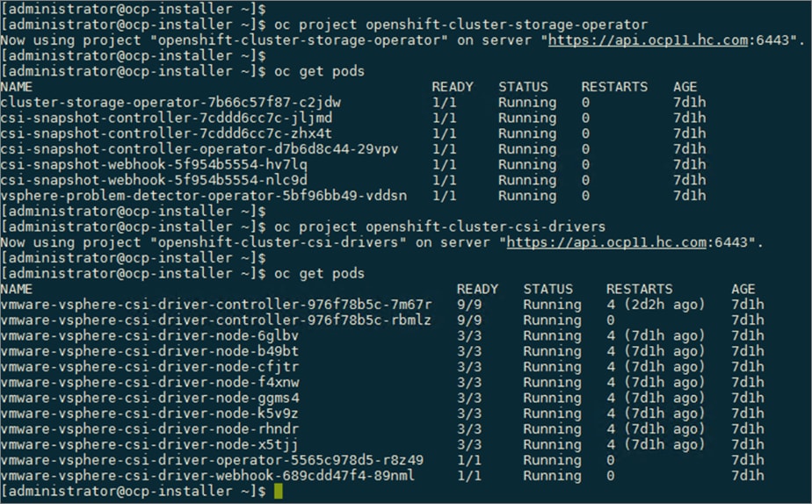Click the restarts value 4 (2d2h ago)

pyautogui.click(x=656, y=305)
